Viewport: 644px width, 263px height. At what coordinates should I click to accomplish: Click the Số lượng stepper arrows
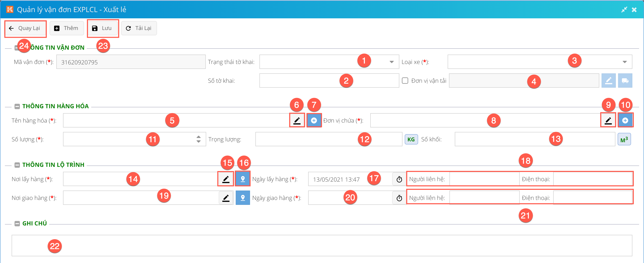(198, 139)
